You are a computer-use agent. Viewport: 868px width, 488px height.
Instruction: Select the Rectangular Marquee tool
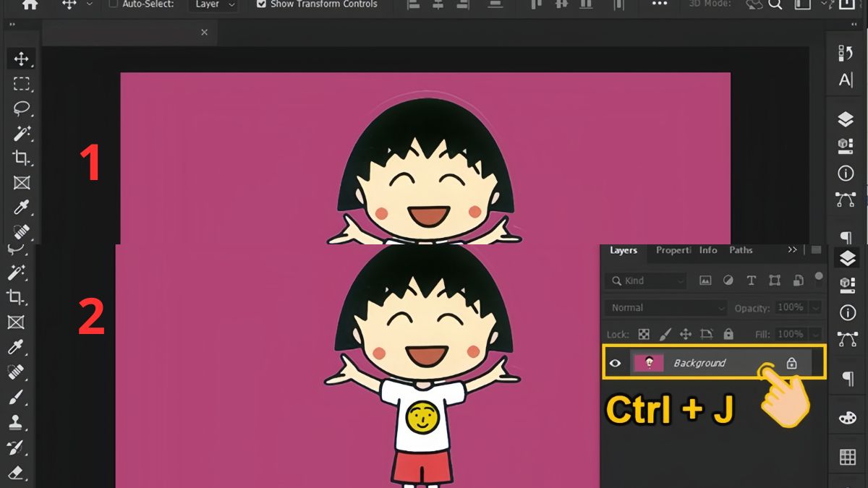tap(22, 84)
